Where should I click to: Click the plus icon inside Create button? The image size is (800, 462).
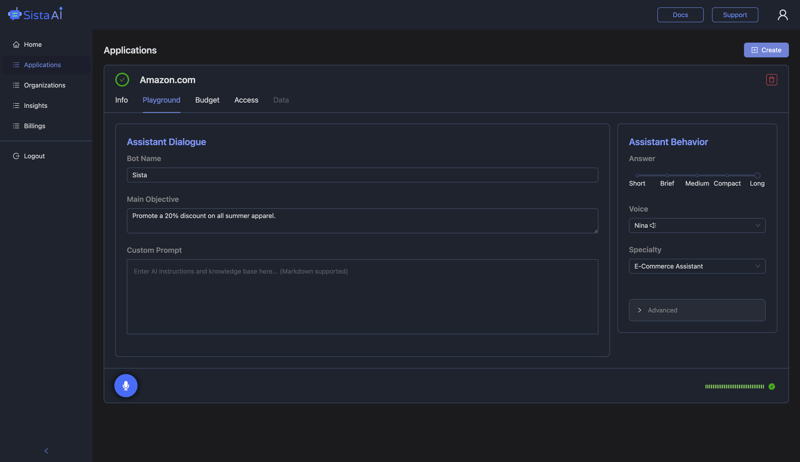click(754, 50)
